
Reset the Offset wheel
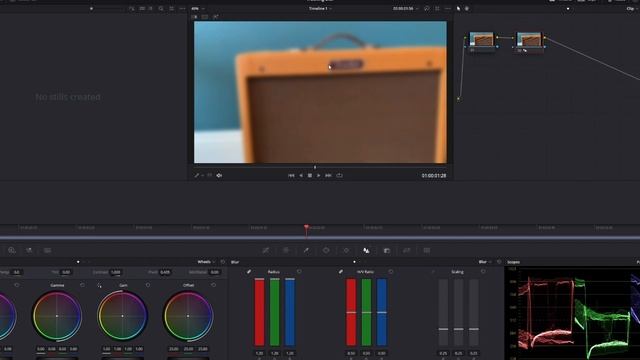pyautogui.click(x=213, y=285)
